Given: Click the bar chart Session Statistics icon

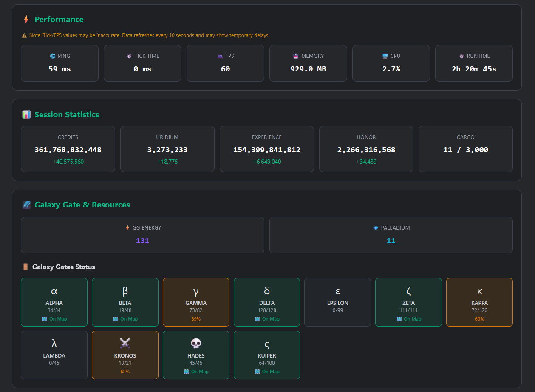Looking at the screenshot, I should tap(26, 115).
